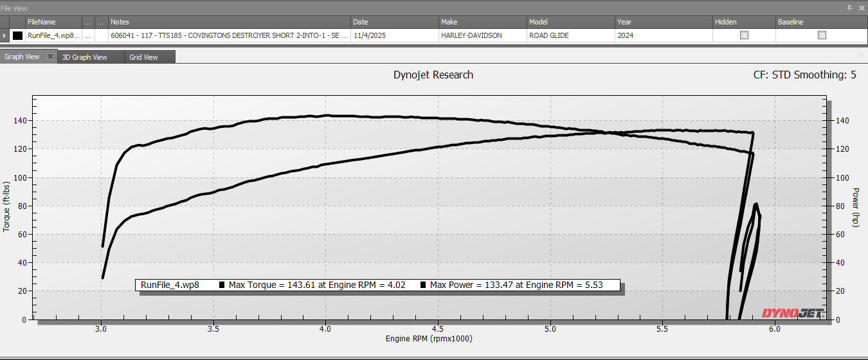
Task: Select the year cell 2024
Action: coord(664,36)
